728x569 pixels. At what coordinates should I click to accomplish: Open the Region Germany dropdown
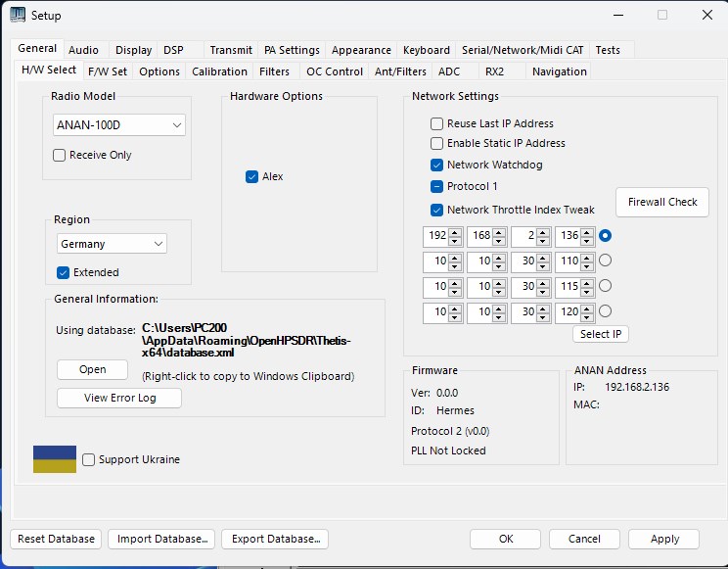(x=112, y=244)
